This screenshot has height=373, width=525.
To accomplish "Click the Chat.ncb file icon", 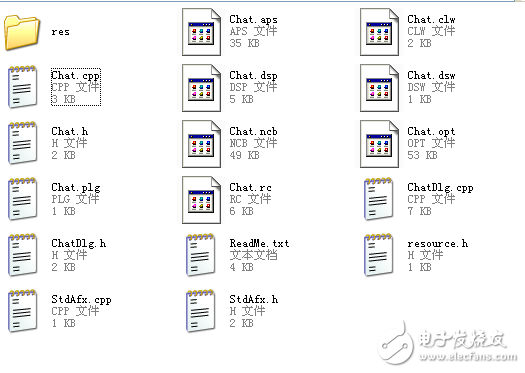I will [201, 144].
